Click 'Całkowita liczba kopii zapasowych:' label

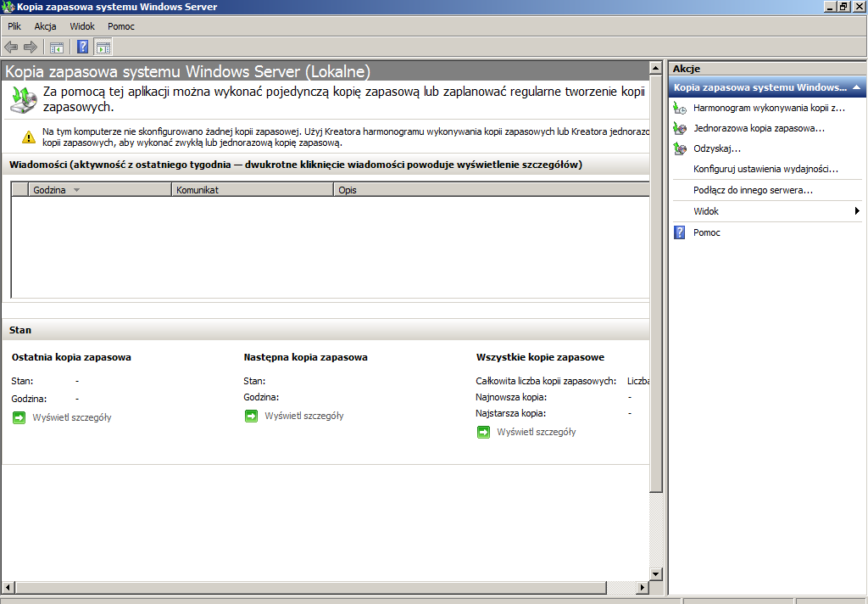tap(546, 381)
